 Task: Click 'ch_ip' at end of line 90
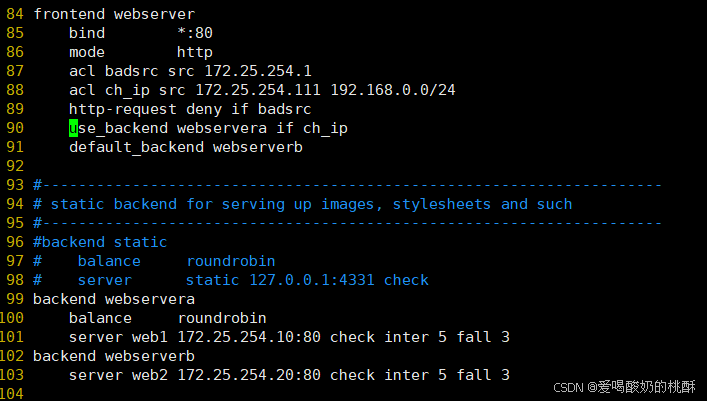[x=326, y=128]
